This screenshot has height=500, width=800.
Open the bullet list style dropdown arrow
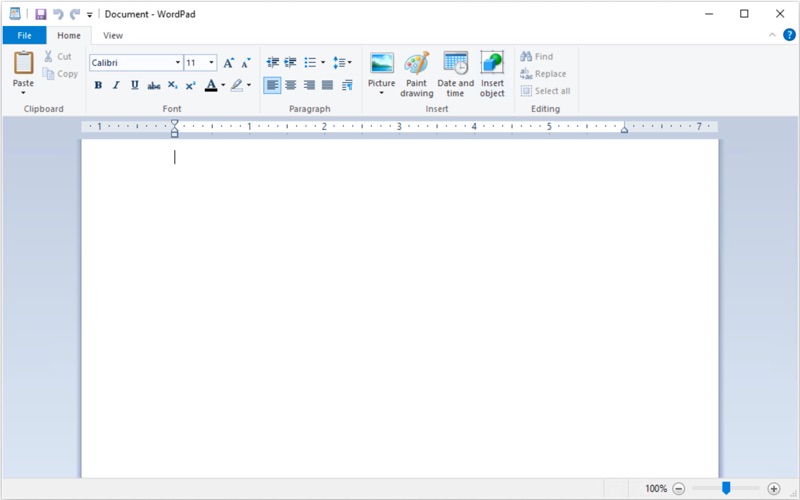click(x=323, y=62)
